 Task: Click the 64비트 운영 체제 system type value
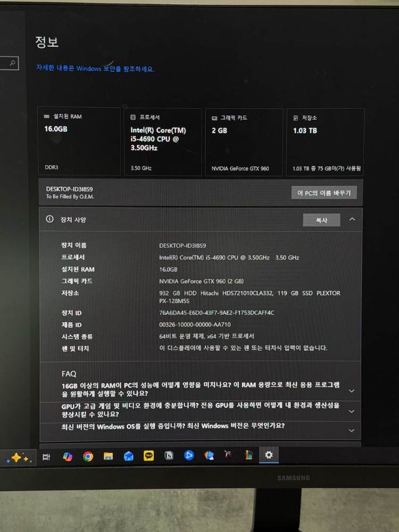coord(206,336)
